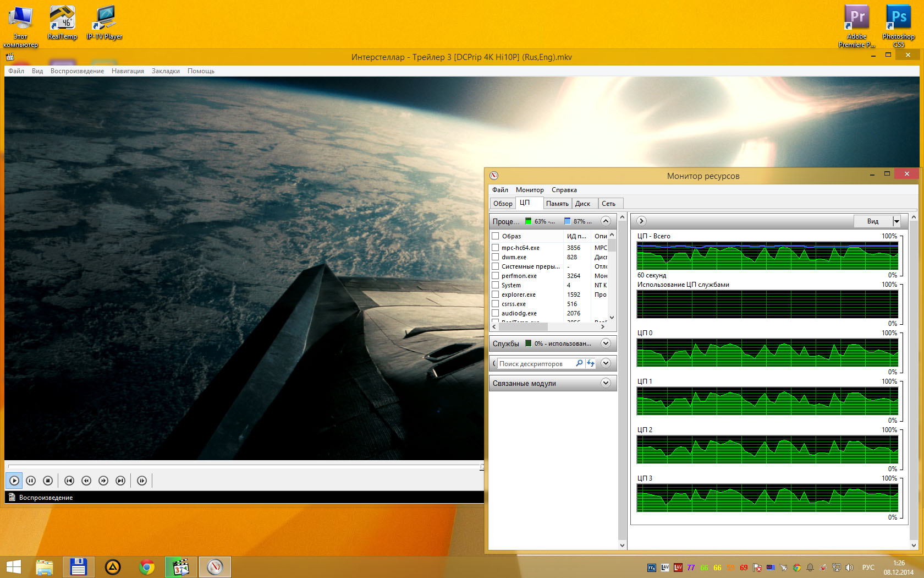
Task: Switch to the Память tab
Action: [557, 204]
